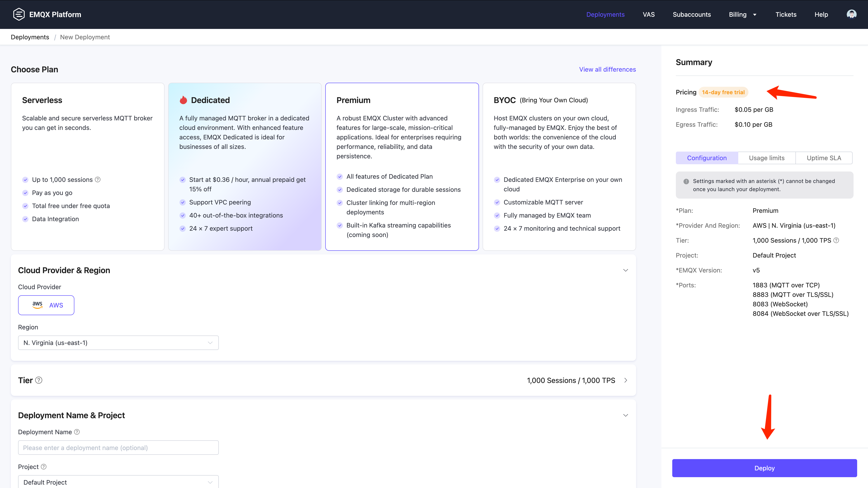The image size is (868, 488).
Task: Click '24 × 7 expert support' feature text
Action: pyautogui.click(x=221, y=228)
